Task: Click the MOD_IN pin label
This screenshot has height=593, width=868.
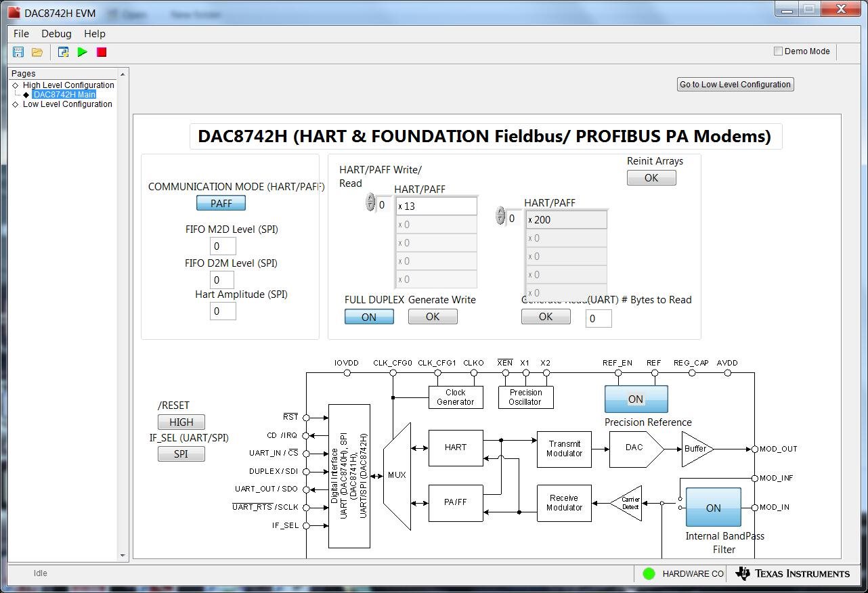Action: pyautogui.click(x=774, y=507)
